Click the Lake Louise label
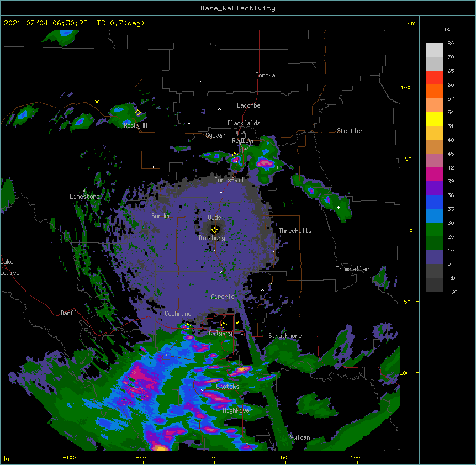The image size is (476, 465). [x=10, y=267]
